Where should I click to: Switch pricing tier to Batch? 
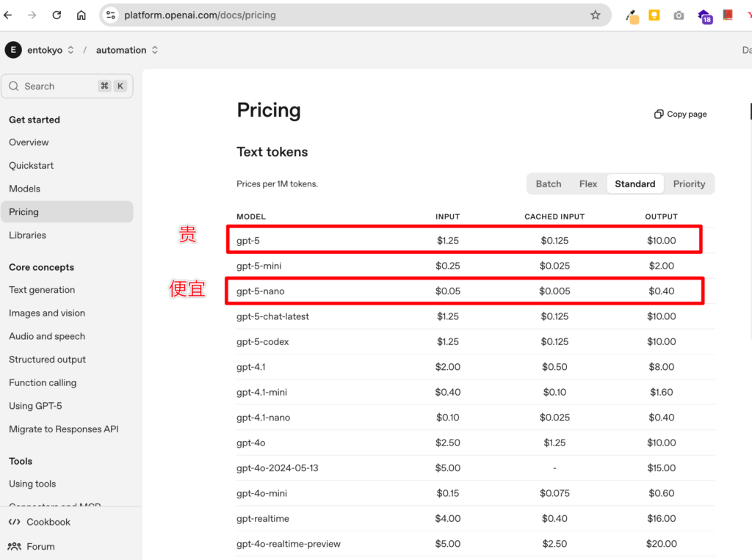(x=548, y=184)
